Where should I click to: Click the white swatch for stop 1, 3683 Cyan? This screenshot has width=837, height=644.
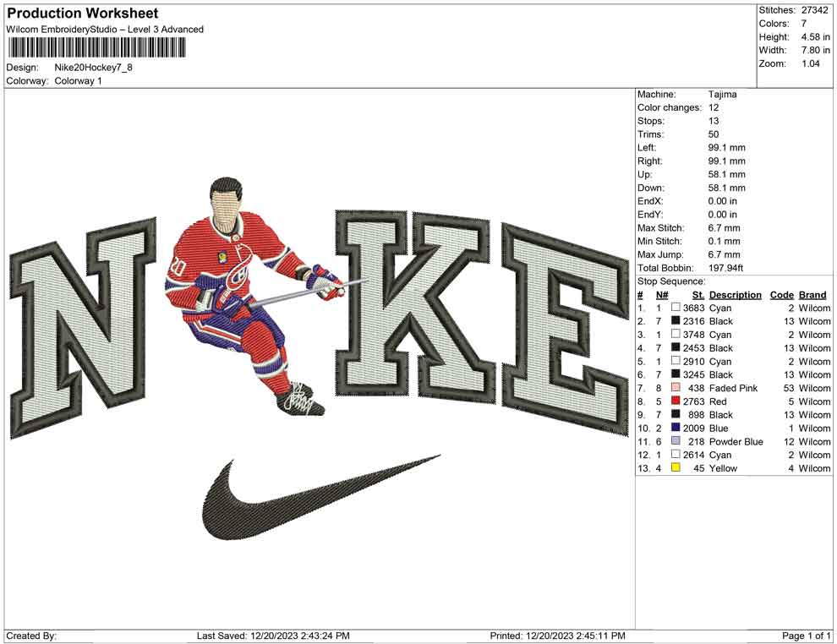tap(676, 308)
